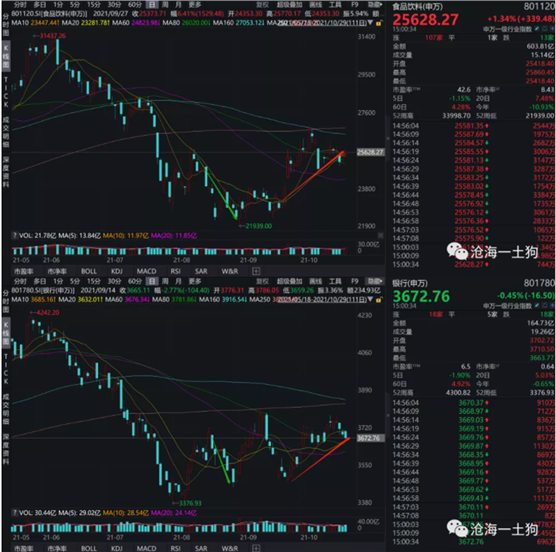Select the KDJ indicator under the top chart
This screenshot has width=556, height=552.
(117, 271)
